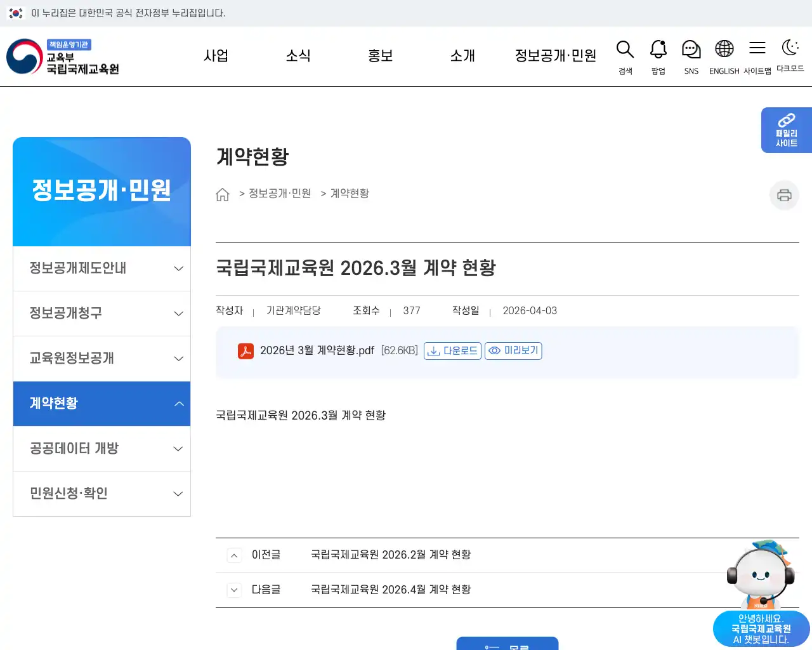
Task: Expand 교육원정보공개 sidebar chevron
Action: point(179,359)
